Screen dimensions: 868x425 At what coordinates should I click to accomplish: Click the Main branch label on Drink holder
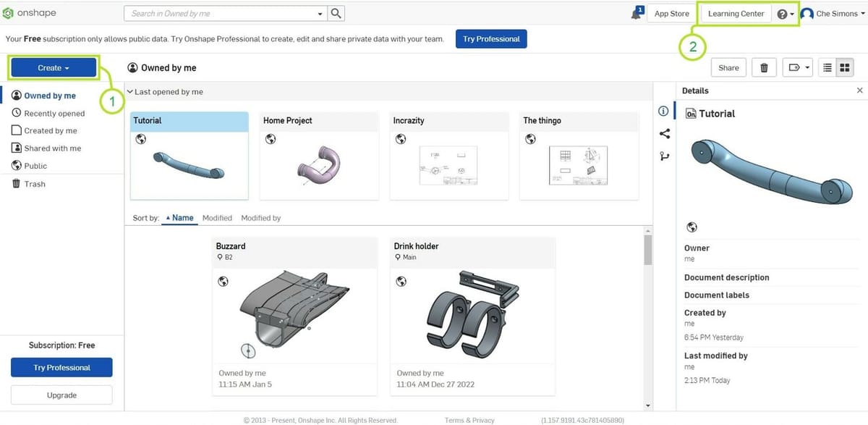click(405, 257)
